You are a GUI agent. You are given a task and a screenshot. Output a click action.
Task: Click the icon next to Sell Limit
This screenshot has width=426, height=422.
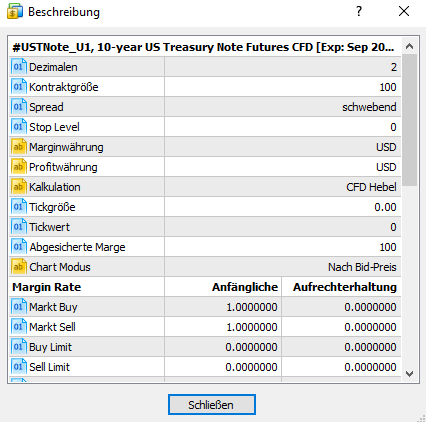pos(18,367)
